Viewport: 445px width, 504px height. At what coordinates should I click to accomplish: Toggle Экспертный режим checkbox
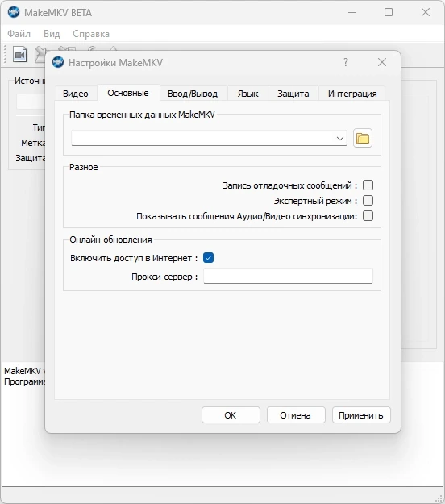pos(368,201)
